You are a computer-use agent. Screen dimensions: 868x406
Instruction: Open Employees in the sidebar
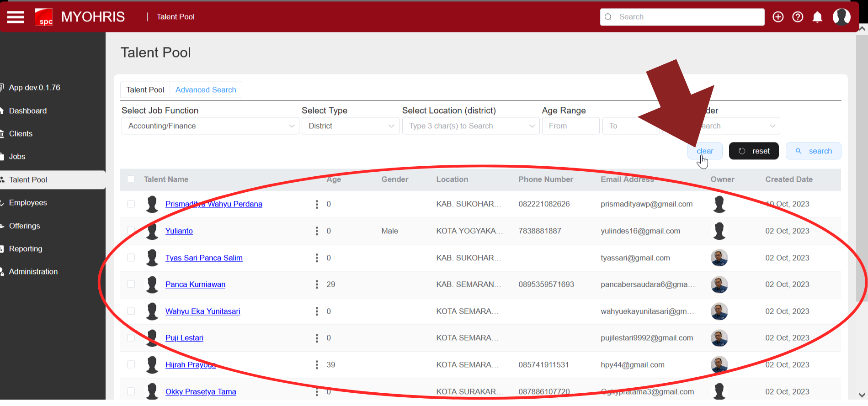[28, 203]
